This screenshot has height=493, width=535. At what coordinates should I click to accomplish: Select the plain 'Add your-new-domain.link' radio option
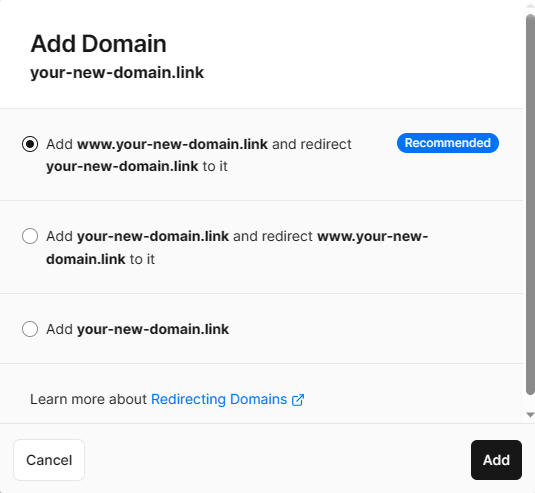tap(30, 329)
